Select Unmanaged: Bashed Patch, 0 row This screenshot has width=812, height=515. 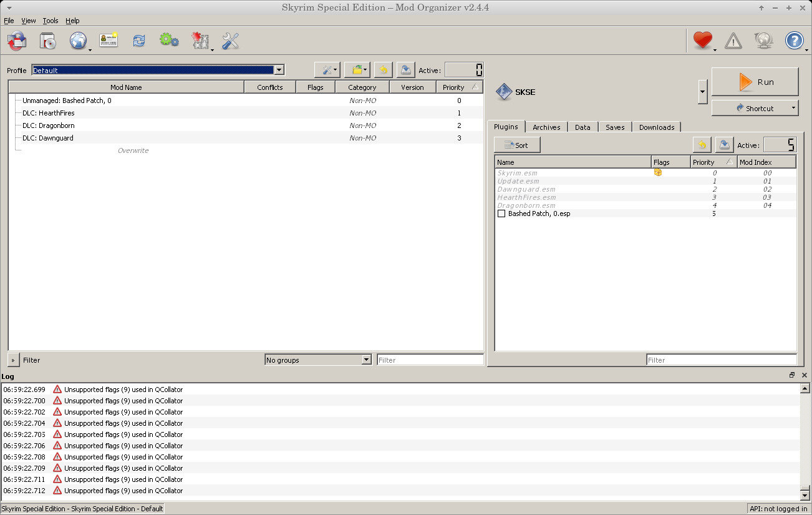(x=246, y=101)
